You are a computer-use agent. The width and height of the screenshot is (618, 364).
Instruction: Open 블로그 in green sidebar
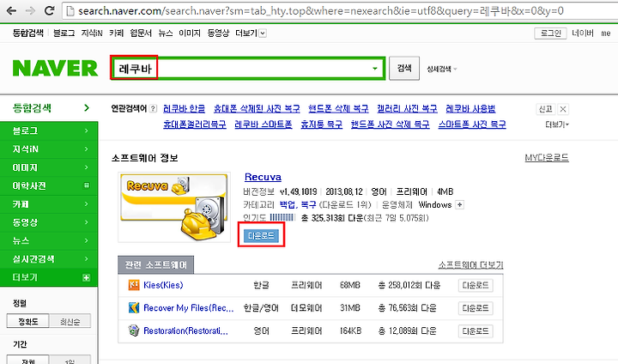49,130
